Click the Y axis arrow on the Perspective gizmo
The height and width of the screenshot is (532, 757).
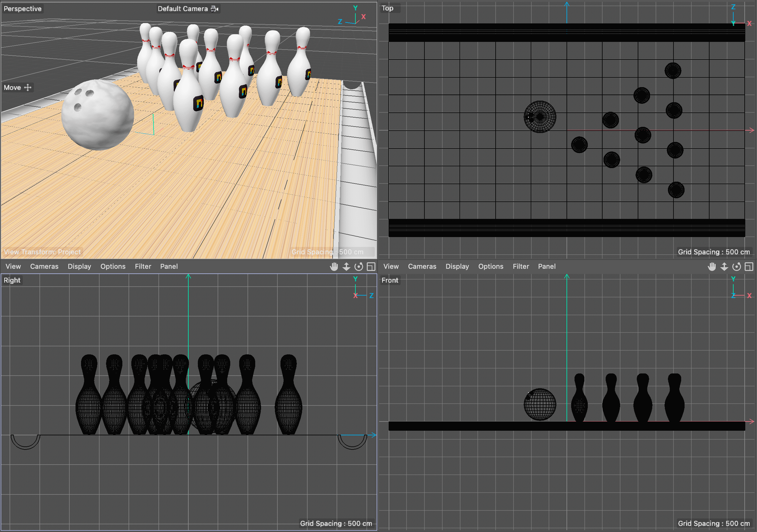click(x=355, y=8)
